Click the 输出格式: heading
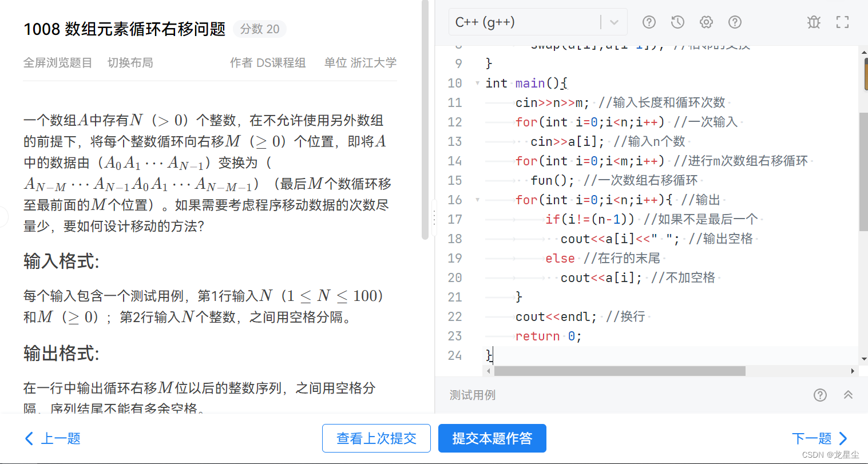 coord(61,353)
